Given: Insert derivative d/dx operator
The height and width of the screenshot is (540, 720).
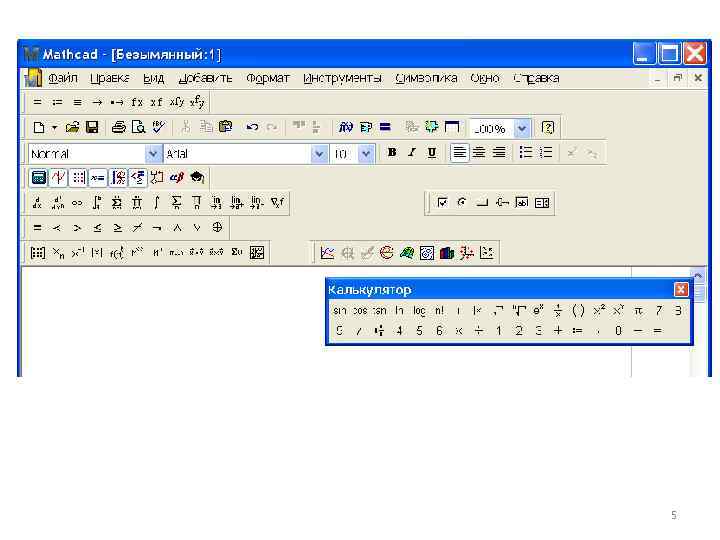Looking at the screenshot, I should 38,202.
